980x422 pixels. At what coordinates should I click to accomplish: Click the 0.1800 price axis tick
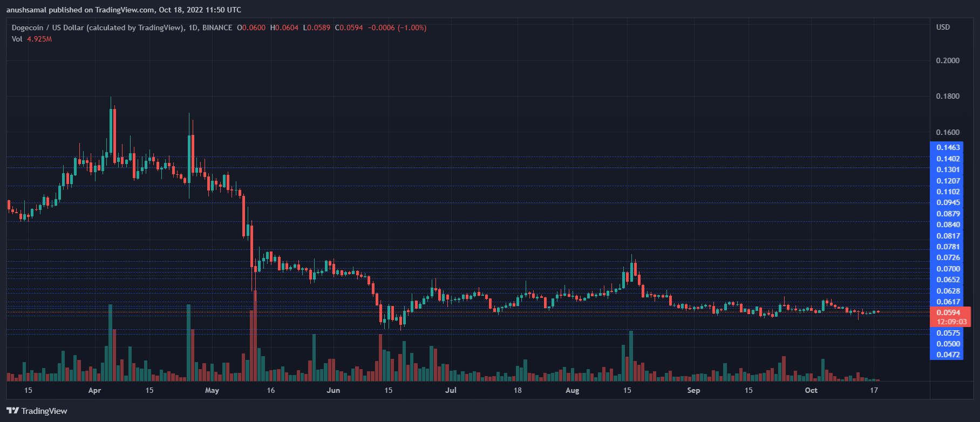pyautogui.click(x=948, y=96)
